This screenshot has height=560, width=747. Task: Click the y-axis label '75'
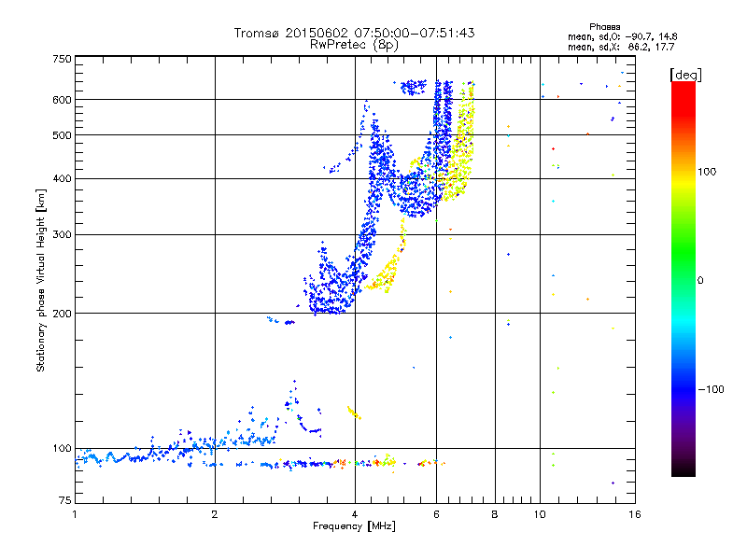click(65, 500)
